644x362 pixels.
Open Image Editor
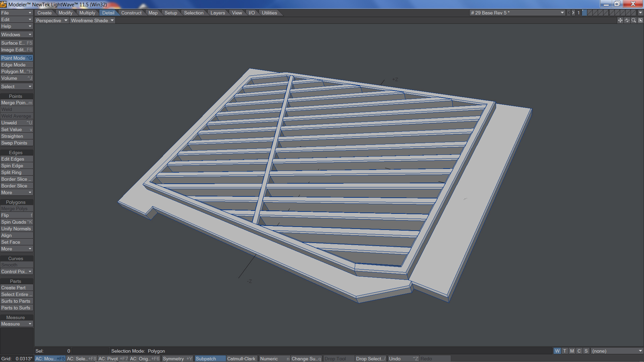pyautogui.click(x=16, y=50)
